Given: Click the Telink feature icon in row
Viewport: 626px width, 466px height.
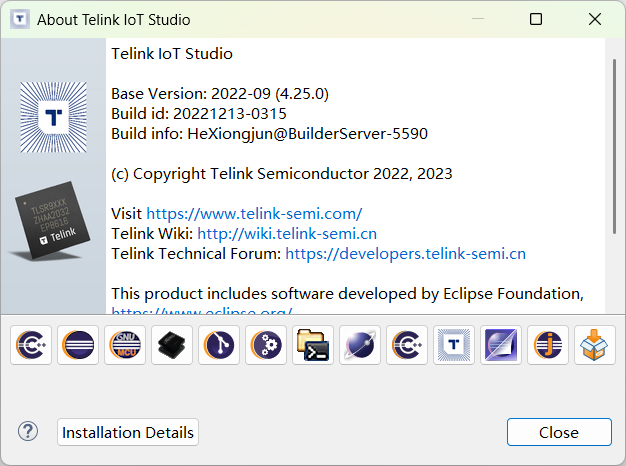Looking at the screenshot, I should pos(454,345).
